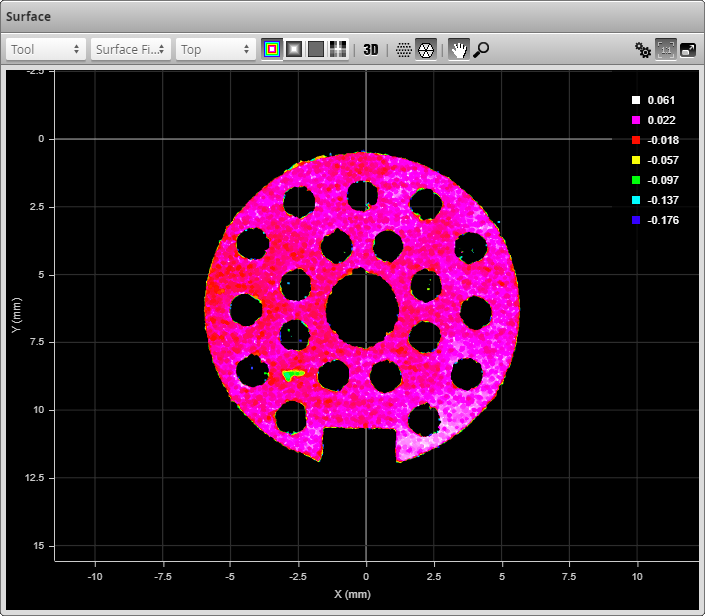Open the view settings gears
This screenshot has height=616, width=705.
tap(644, 49)
